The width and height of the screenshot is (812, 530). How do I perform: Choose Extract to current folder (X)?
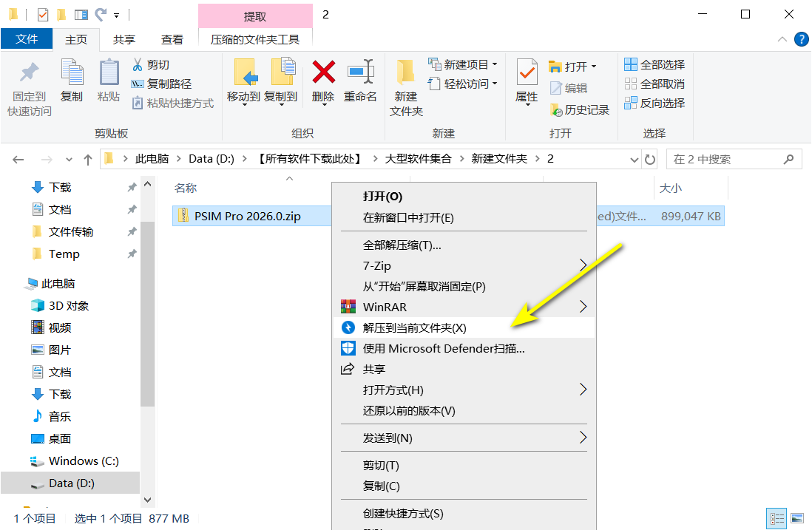464,327
